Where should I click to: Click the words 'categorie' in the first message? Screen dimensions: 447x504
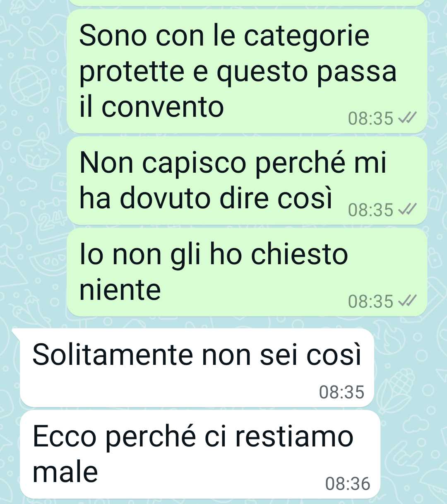tap(306, 36)
